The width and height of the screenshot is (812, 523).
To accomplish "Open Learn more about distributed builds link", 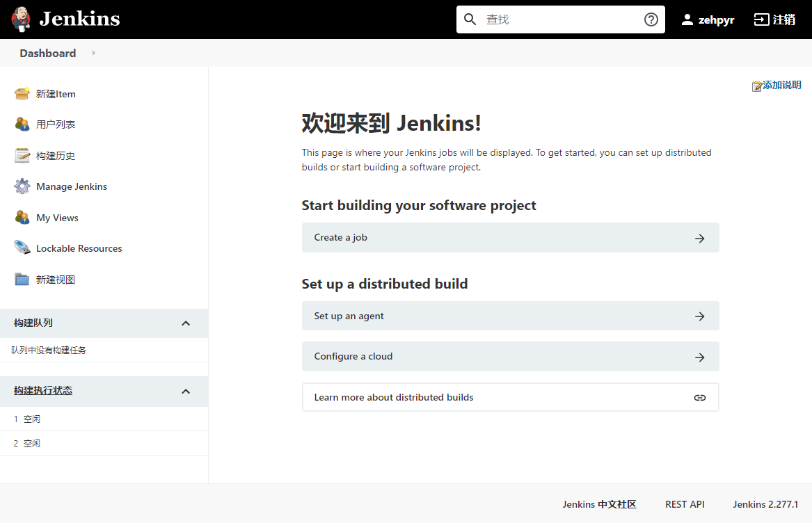I will pyautogui.click(x=510, y=398).
